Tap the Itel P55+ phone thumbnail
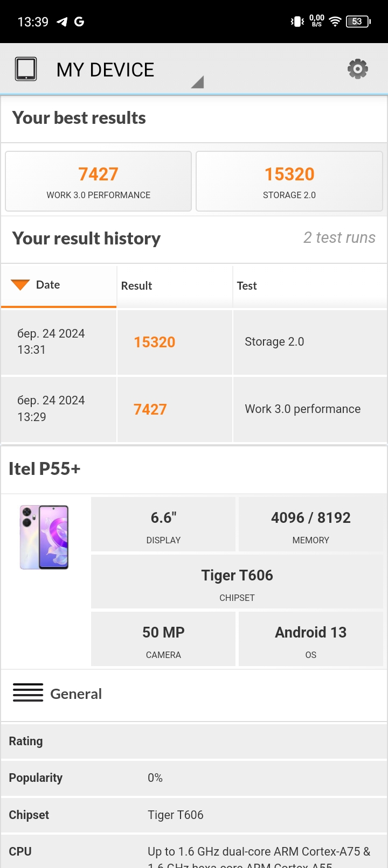This screenshot has width=388, height=868. tap(44, 537)
